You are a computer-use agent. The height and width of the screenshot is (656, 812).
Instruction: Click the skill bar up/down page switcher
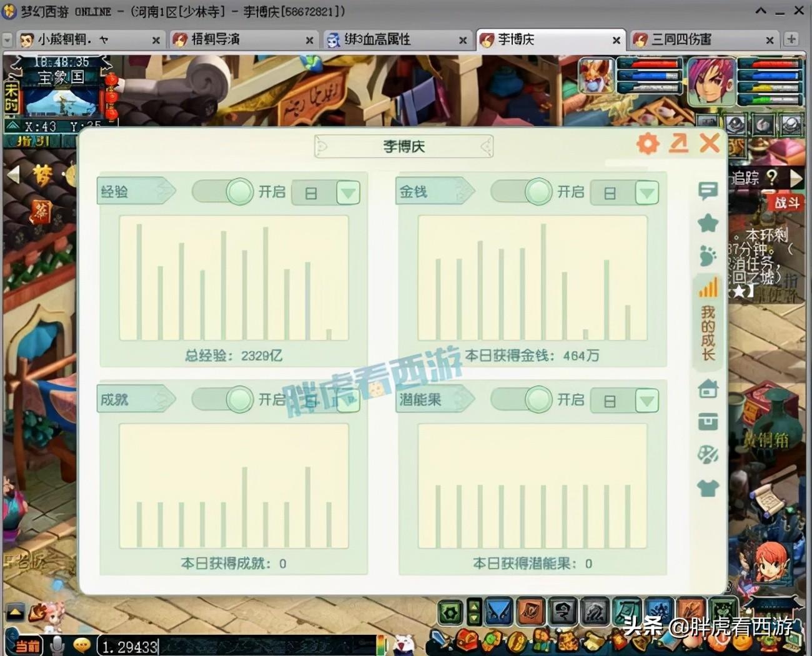tap(474, 612)
